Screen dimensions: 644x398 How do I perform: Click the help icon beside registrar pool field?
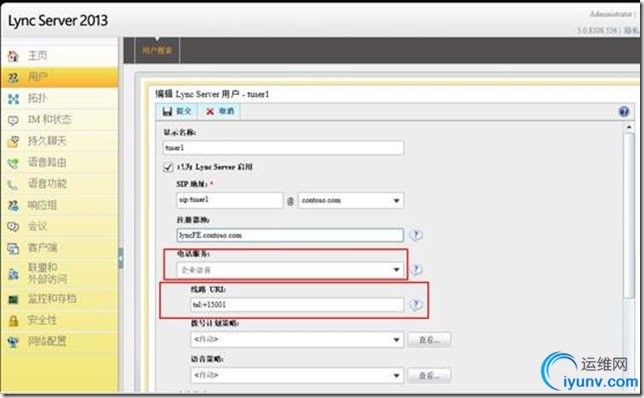pos(416,235)
